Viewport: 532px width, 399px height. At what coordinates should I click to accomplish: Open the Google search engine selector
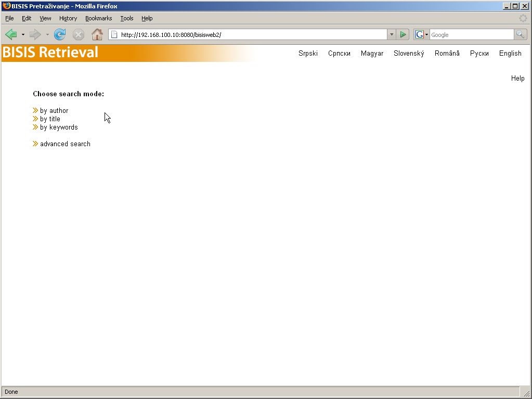click(421, 35)
